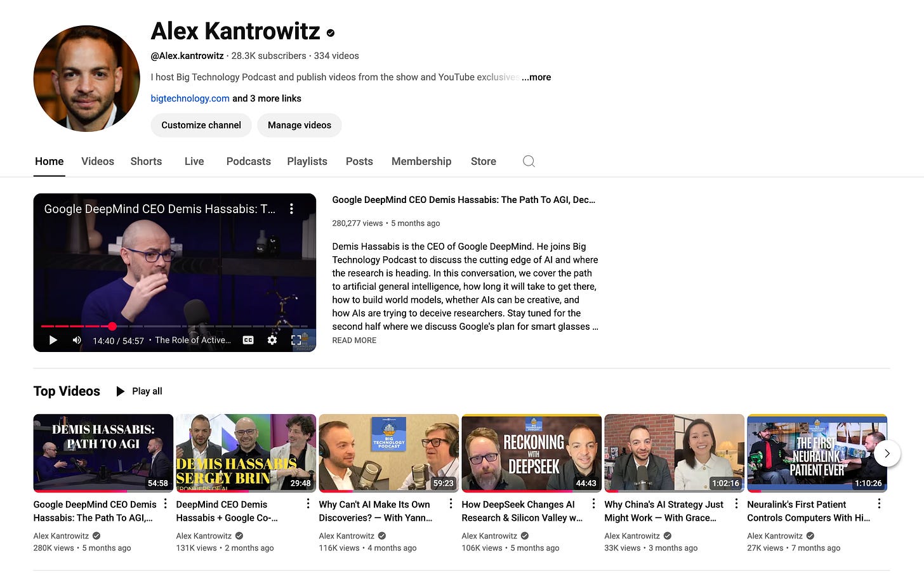
Task: Open options for How DeepSeek Changes AI card
Action: (594, 504)
